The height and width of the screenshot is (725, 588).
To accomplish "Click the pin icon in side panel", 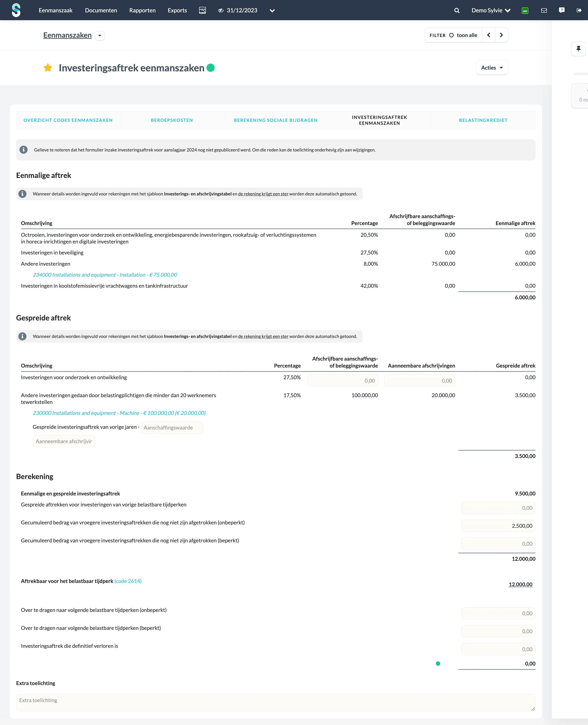I will (578, 49).
